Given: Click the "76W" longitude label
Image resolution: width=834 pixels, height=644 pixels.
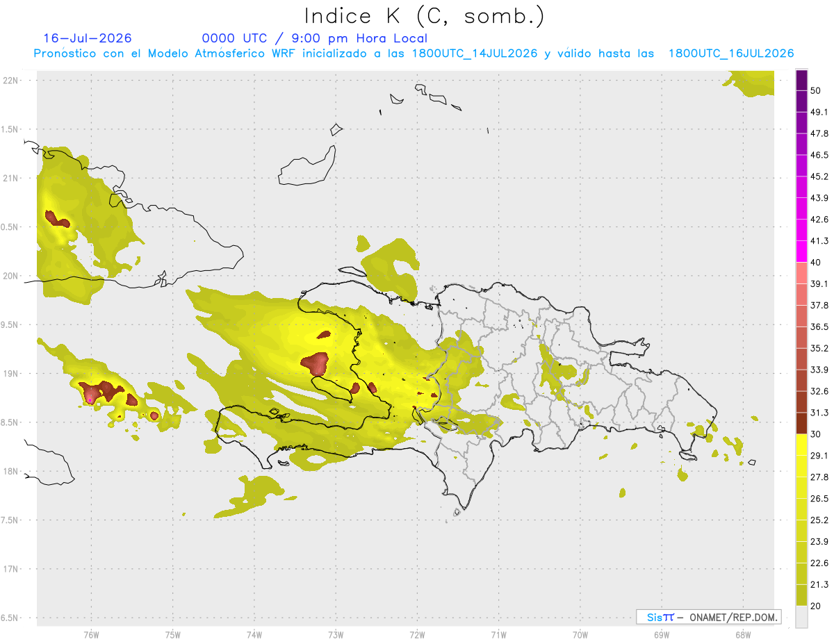Looking at the screenshot, I should (x=91, y=634).
